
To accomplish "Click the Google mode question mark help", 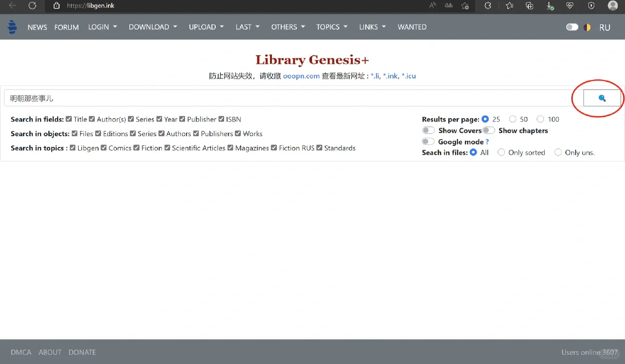I will [x=487, y=142].
